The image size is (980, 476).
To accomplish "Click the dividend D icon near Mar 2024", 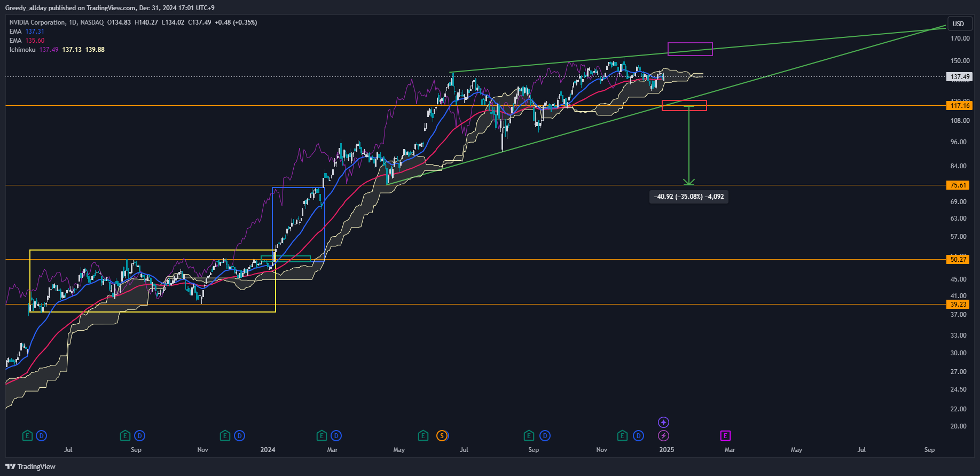I will (336, 436).
